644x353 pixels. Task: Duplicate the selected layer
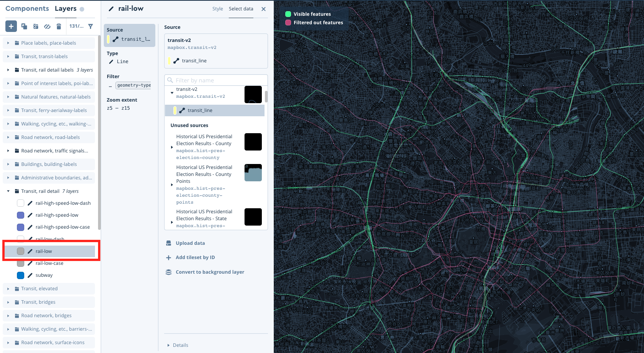tap(24, 26)
